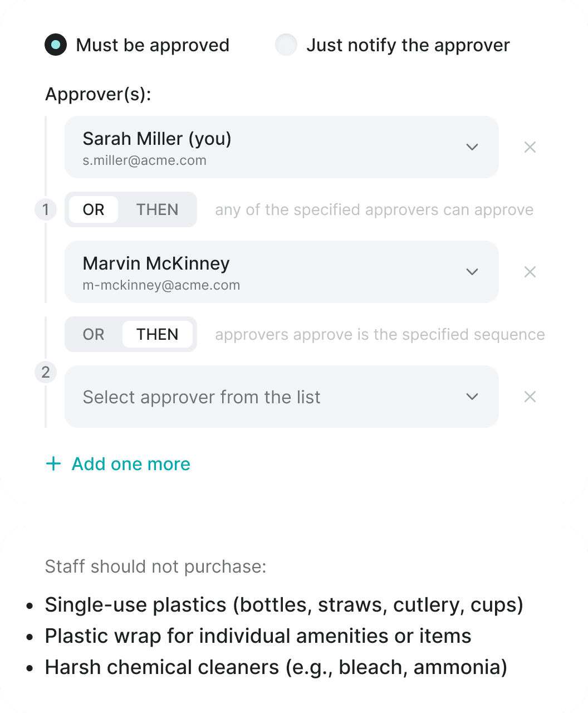The image size is (588, 713).
Task: Click the step 2 number badge
Action: point(46,372)
